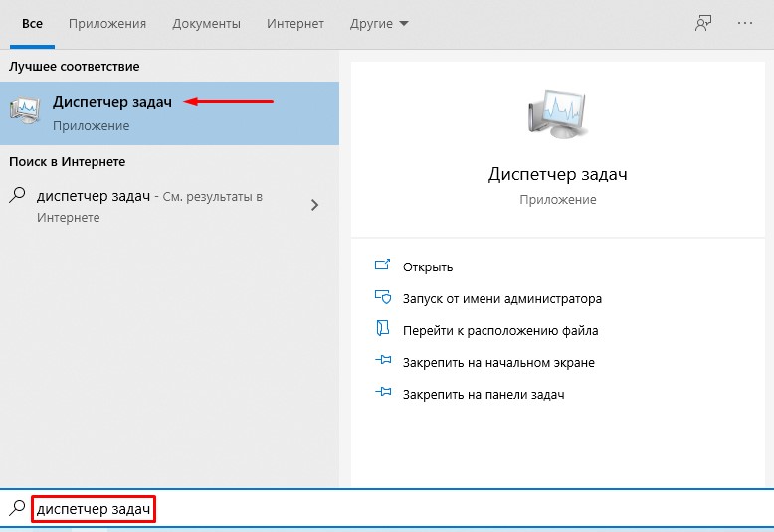Click the search magnifier icon in search bar

pyautogui.click(x=17, y=508)
